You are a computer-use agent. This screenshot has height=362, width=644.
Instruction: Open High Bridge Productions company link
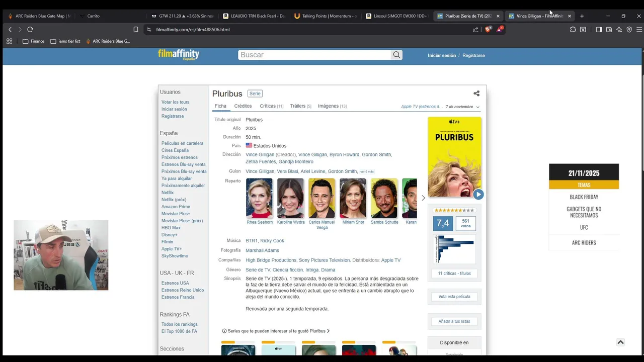point(271,260)
